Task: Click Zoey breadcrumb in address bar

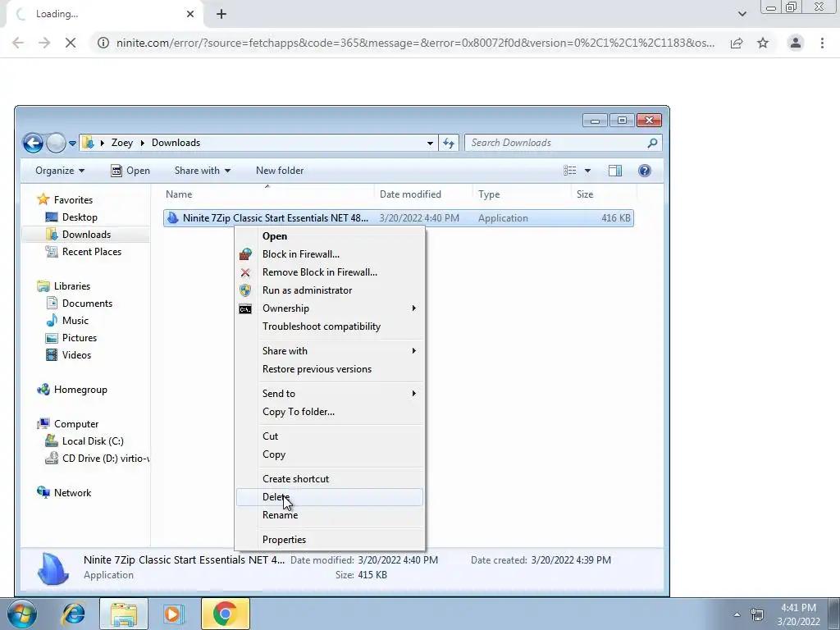Action: coord(121,143)
